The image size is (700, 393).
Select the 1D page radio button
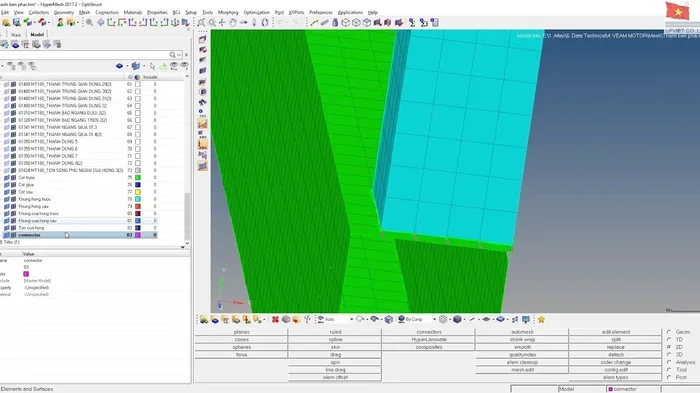pos(669,339)
